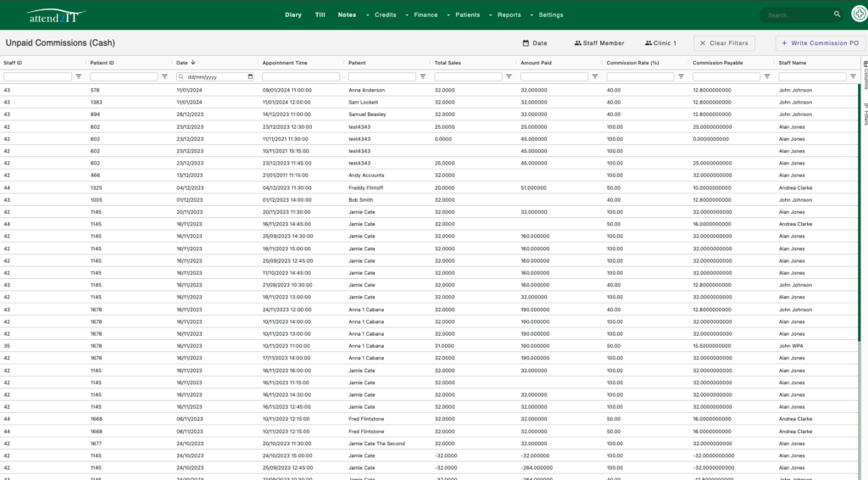Click Unpaid Commissions (Cash) page title
Viewport: 868px width, 480px height.
pos(60,42)
